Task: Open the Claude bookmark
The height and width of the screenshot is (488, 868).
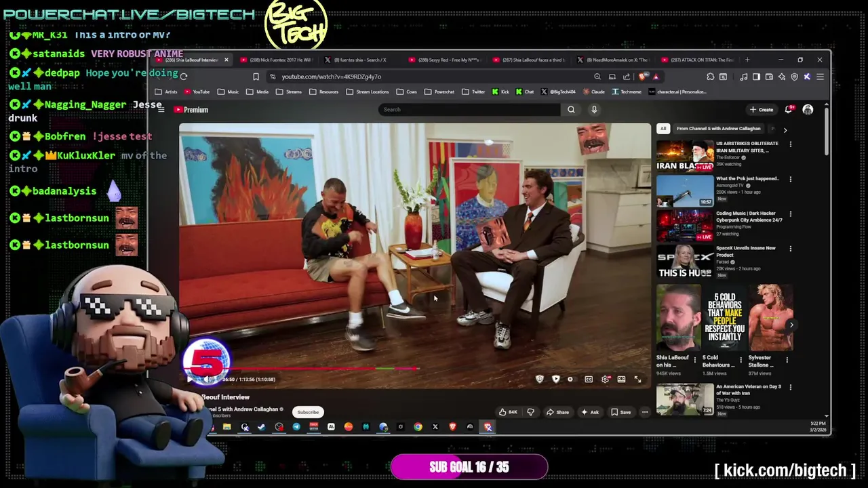Action: (x=593, y=91)
